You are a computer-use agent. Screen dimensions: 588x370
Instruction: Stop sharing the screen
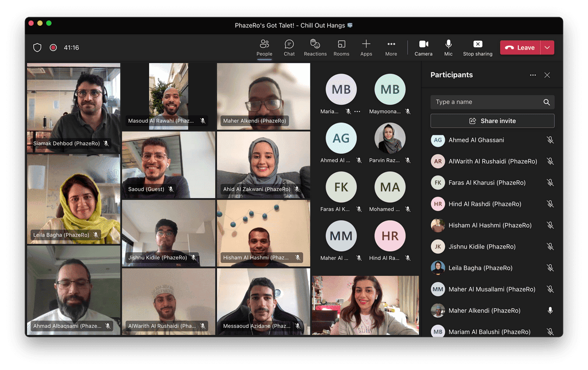477,47
